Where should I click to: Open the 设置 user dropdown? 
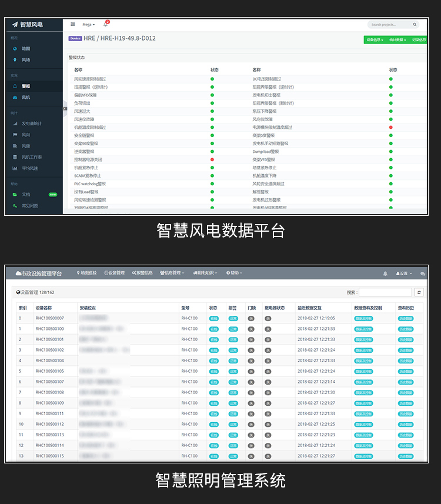point(404,273)
